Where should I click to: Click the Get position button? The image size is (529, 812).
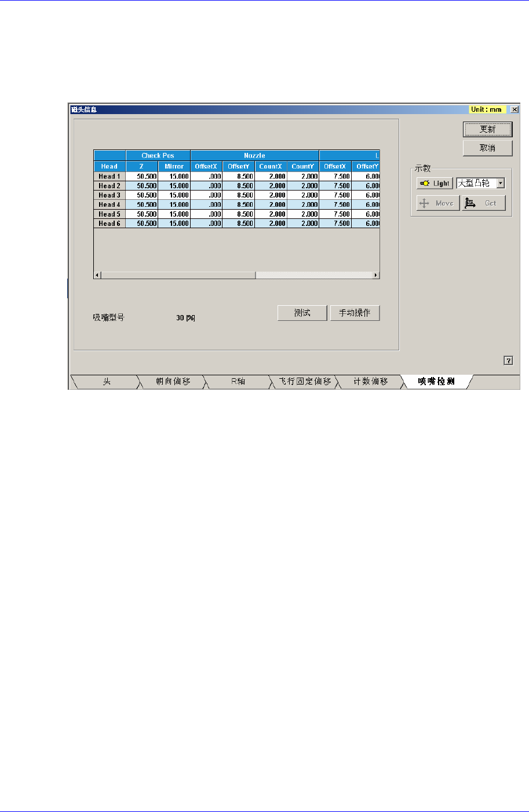pos(484,203)
